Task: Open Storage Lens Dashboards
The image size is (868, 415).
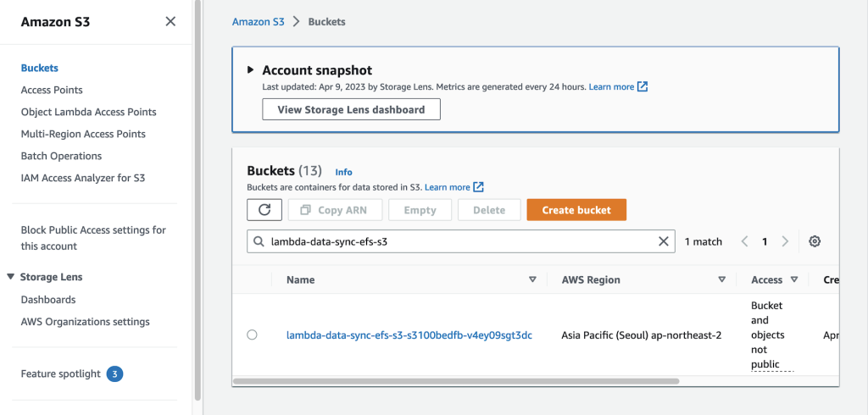Action: [x=48, y=299]
